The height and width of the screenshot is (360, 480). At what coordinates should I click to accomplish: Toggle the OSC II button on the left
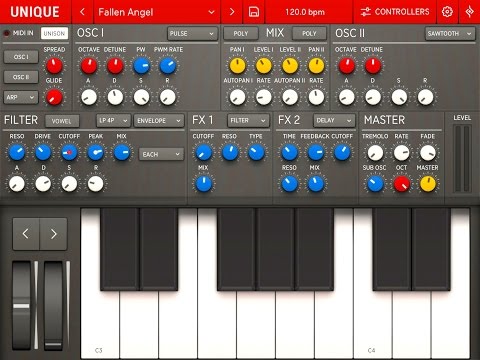(x=21, y=77)
